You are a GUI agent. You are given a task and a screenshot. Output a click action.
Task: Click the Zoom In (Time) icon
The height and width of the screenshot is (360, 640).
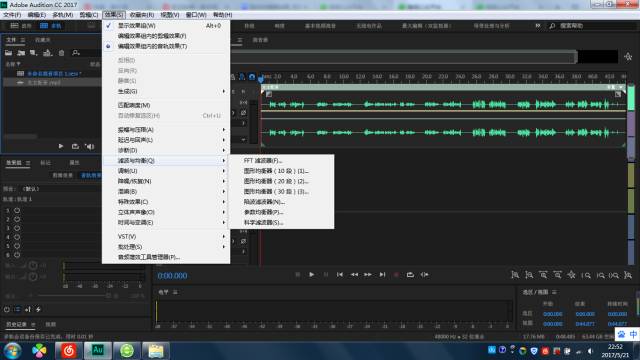pos(543,275)
